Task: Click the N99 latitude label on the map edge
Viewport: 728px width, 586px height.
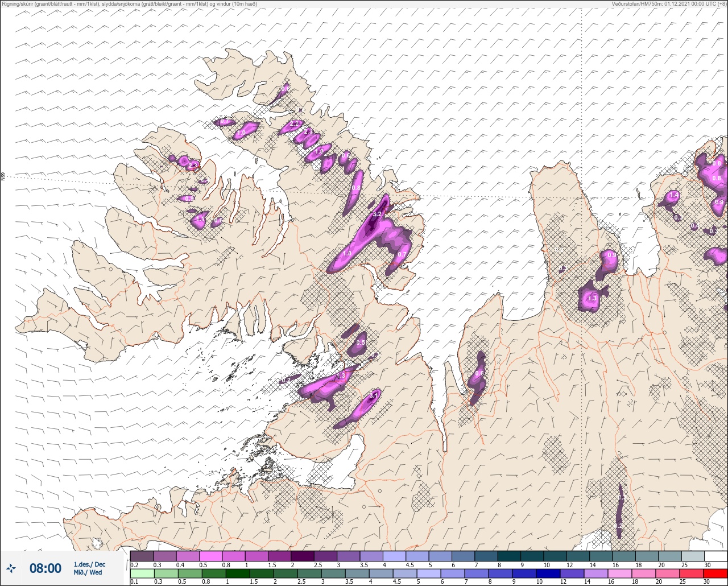Action: (x=3, y=177)
